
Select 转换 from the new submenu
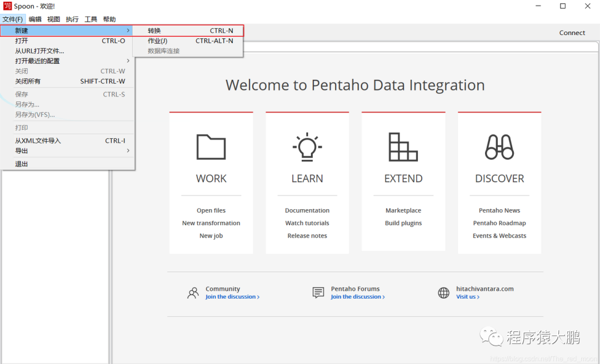(x=154, y=31)
